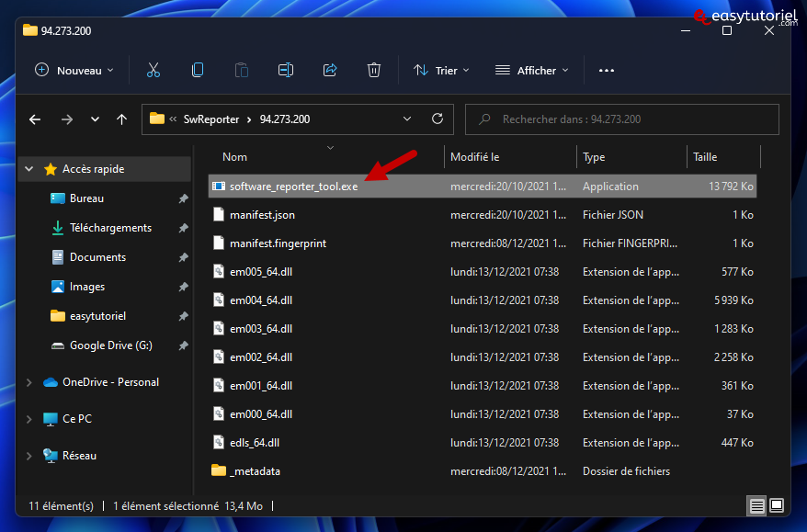
Task: Select the manifest.json file name
Action: (x=262, y=215)
